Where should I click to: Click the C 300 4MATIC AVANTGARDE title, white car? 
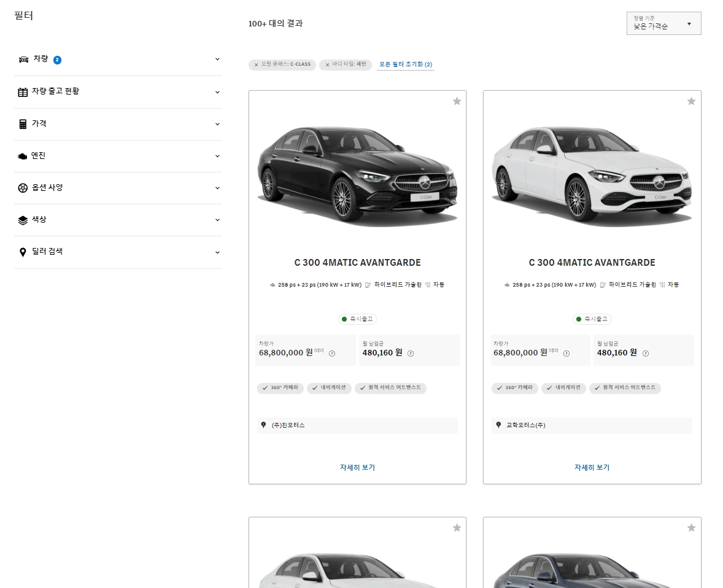click(592, 263)
